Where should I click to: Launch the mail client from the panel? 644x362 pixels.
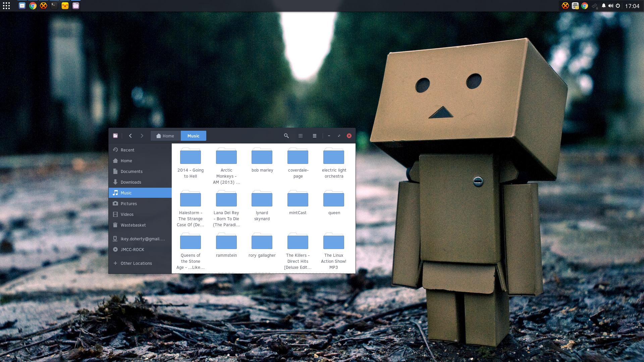[x=22, y=6]
